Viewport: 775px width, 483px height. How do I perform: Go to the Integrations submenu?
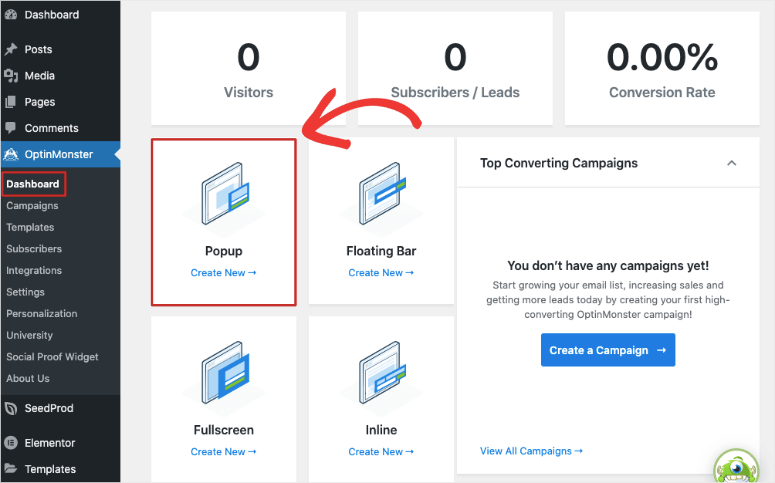[34, 270]
